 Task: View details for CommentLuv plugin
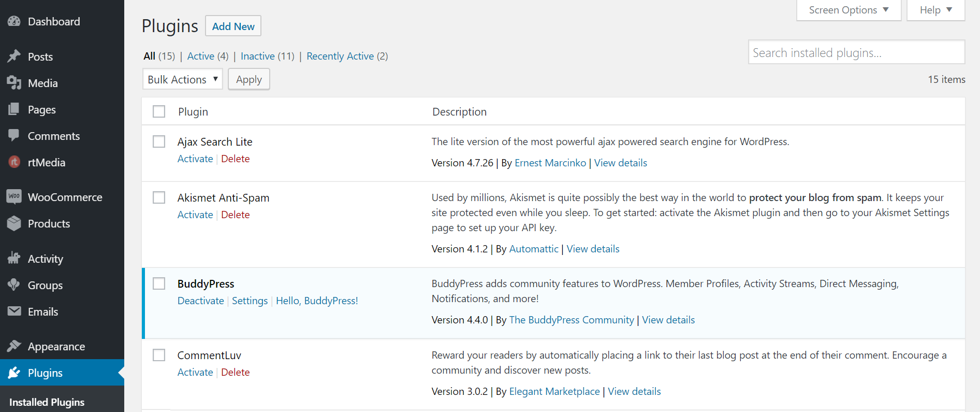click(634, 391)
